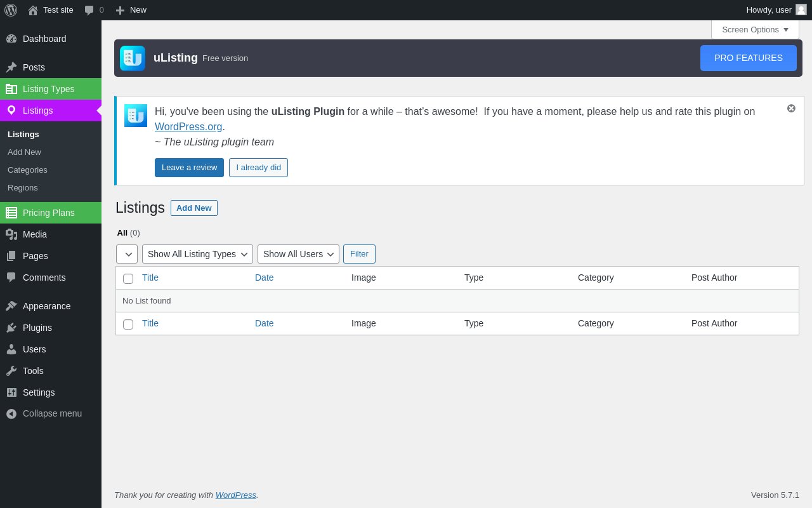Open the Add New submenu item
The width and height of the screenshot is (812, 508).
pos(24,152)
